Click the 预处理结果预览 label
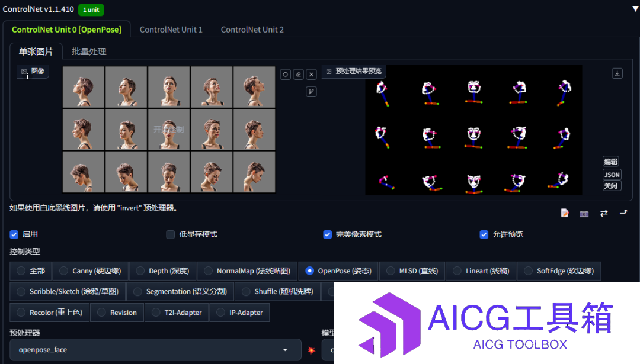The height and width of the screenshot is (364, 640). coord(354,72)
